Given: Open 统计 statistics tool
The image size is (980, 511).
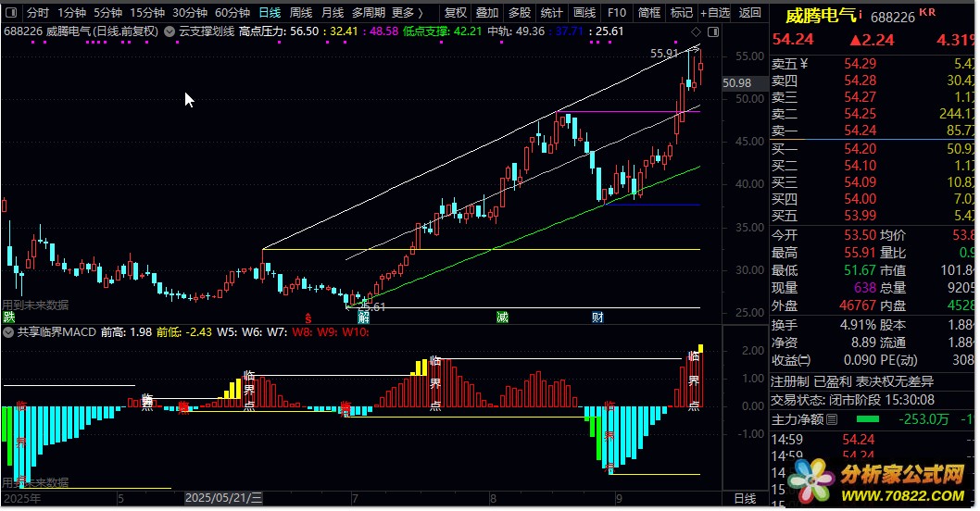Looking at the screenshot, I should (551, 12).
